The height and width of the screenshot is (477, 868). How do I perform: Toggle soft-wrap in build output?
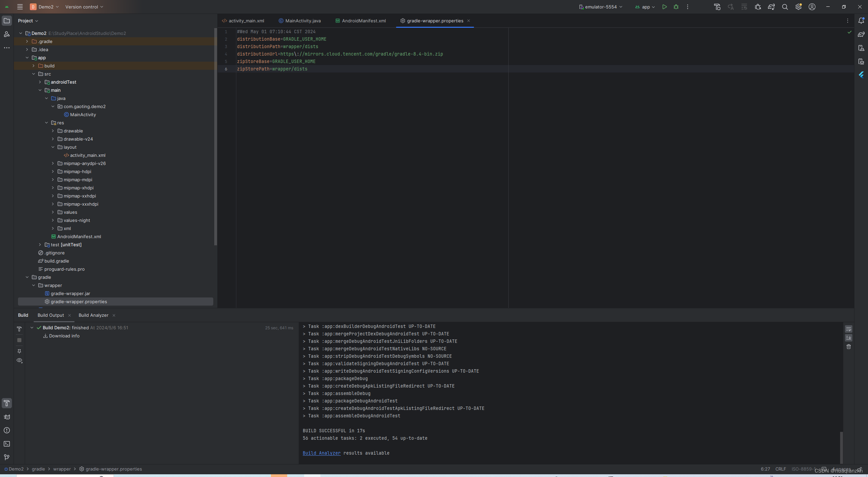tap(848, 329)
